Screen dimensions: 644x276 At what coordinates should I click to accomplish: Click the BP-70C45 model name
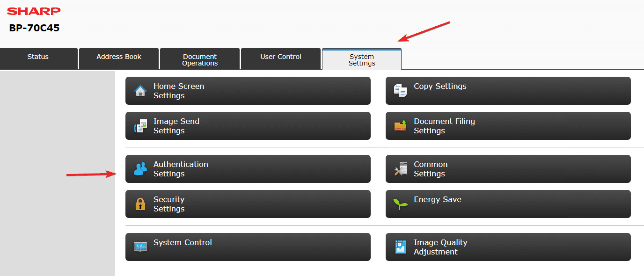click(x=34, y=28)
